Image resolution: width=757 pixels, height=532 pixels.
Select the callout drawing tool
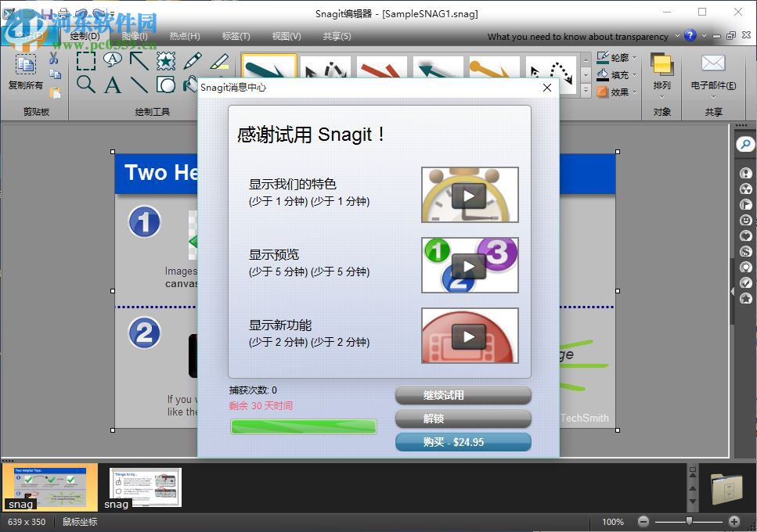112,60
